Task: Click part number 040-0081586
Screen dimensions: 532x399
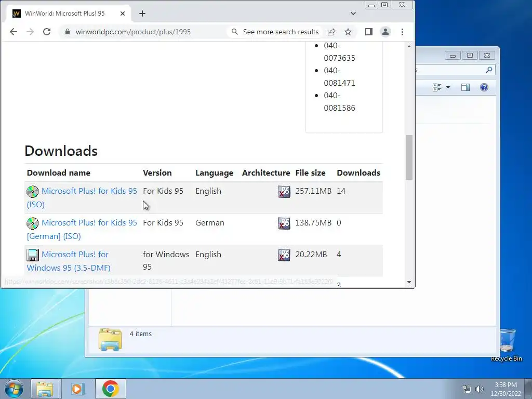Action: 339,101
